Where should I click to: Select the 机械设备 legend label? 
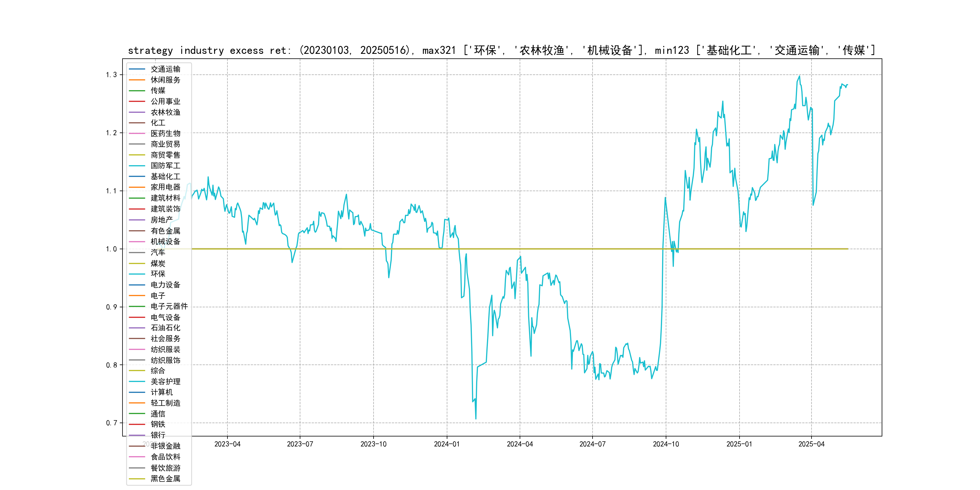(165, 242)
